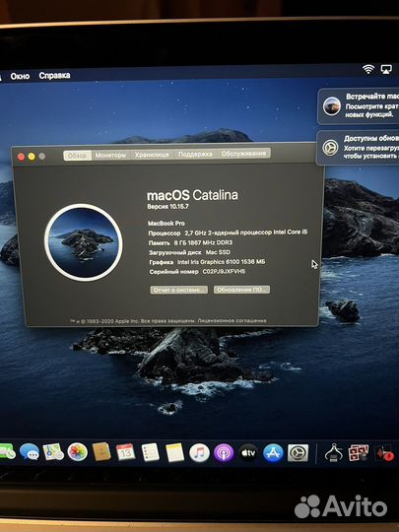Click processor value 2,7 GHz Intel Core i5
399x532 pixels.
coord(246,233)
